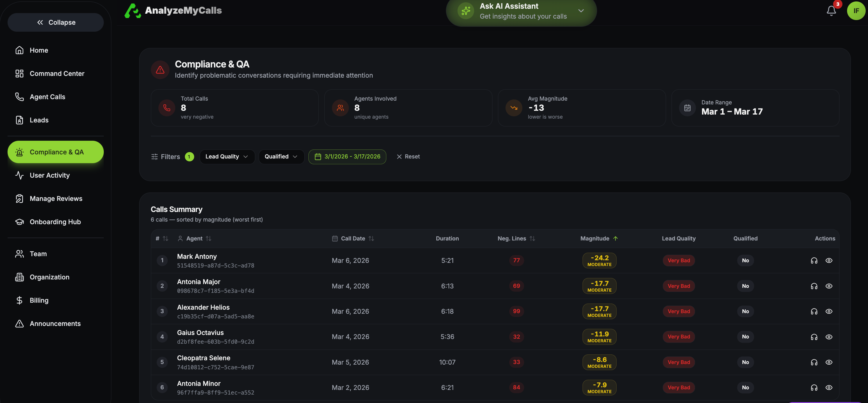This screenshot has width=868, height=403.
Task: Click the headphones icon for Mark Antony's call
Action: [814, 261]
